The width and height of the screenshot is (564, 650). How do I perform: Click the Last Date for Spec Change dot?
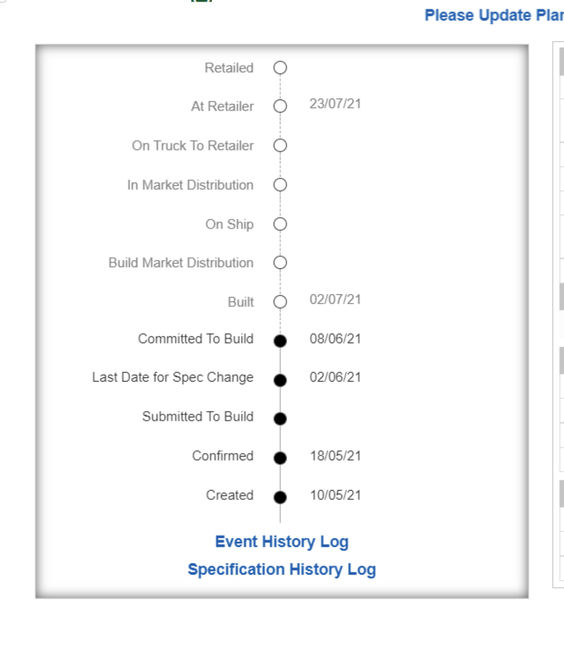(x=280, y=380)
